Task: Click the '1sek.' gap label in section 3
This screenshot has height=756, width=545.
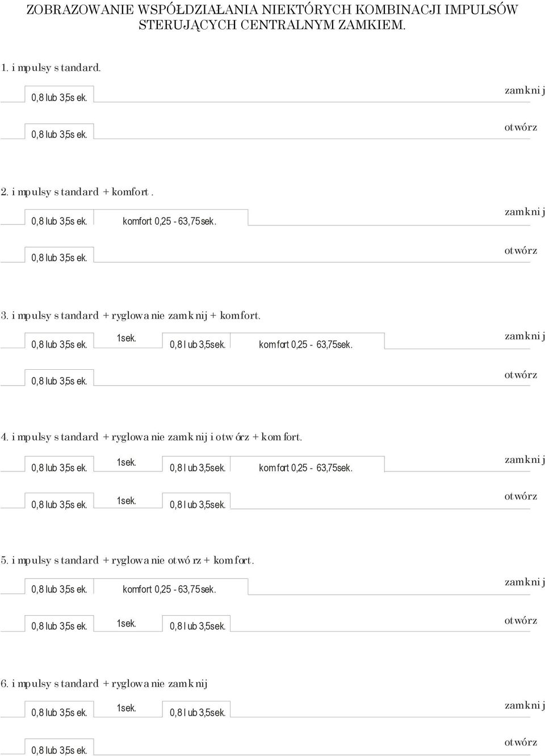Action: pyautogui.click(x=126, y=339)
